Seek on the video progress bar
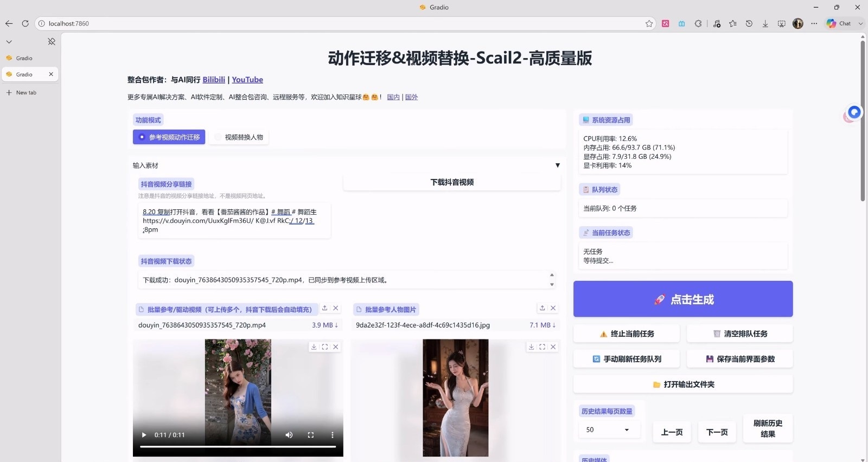 [238, 447]
